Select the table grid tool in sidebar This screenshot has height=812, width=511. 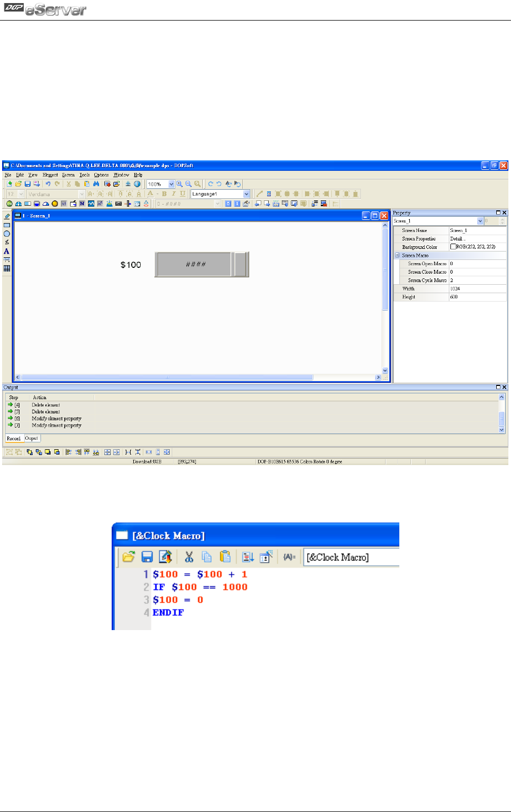click(7, 268)
